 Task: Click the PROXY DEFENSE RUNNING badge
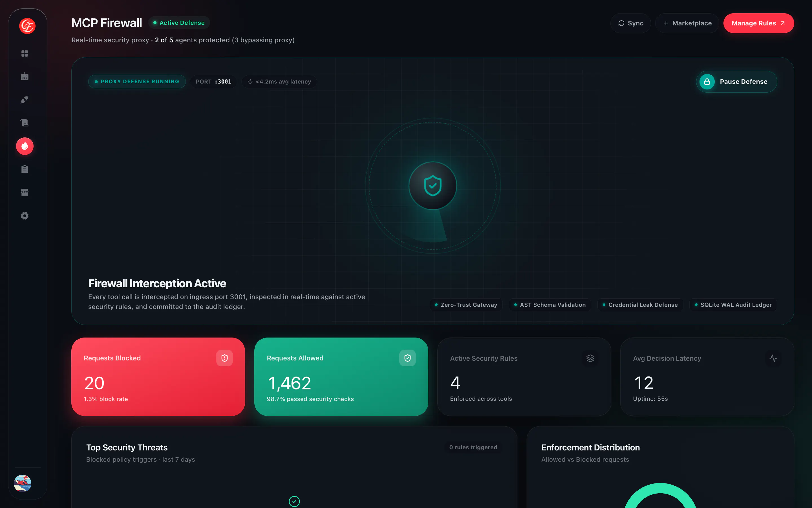[137, 82]
